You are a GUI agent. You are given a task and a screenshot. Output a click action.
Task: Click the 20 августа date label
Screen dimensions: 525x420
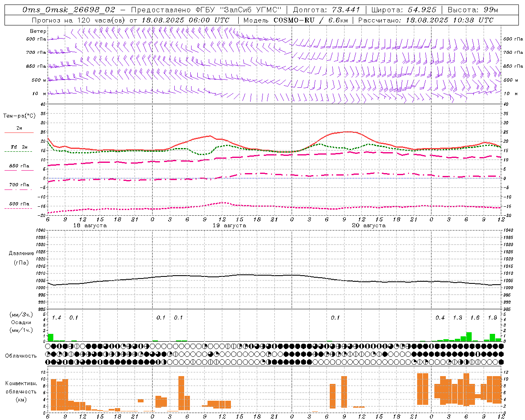pyautogui.click(x=369, y=226)
